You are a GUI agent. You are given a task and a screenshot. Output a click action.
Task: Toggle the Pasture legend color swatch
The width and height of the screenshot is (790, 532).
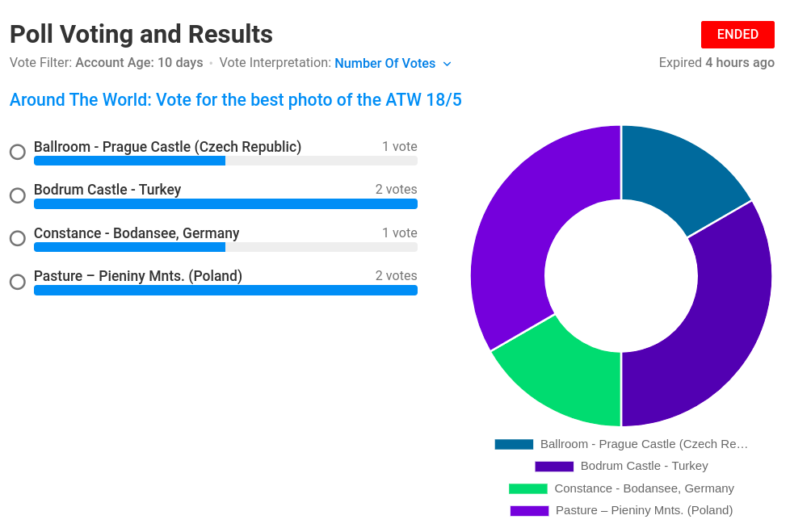tap(529, 511)
